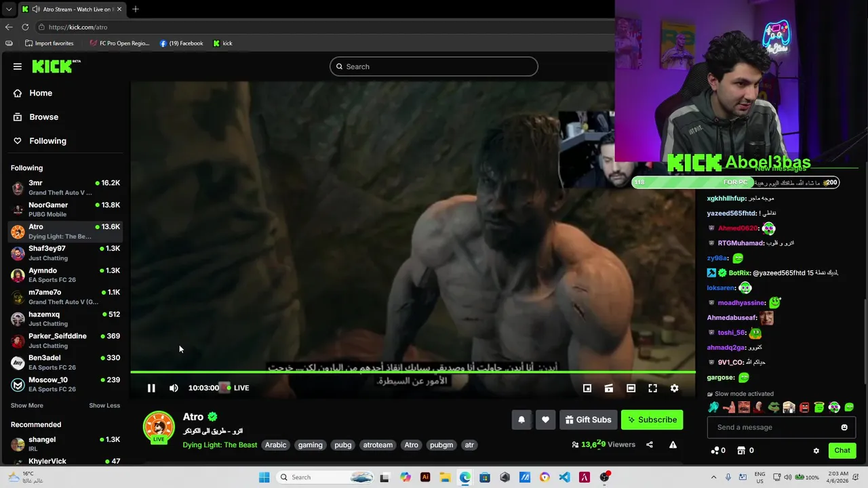Click the green Chat send button
This screenshot has width=868, height=488.
842,450
